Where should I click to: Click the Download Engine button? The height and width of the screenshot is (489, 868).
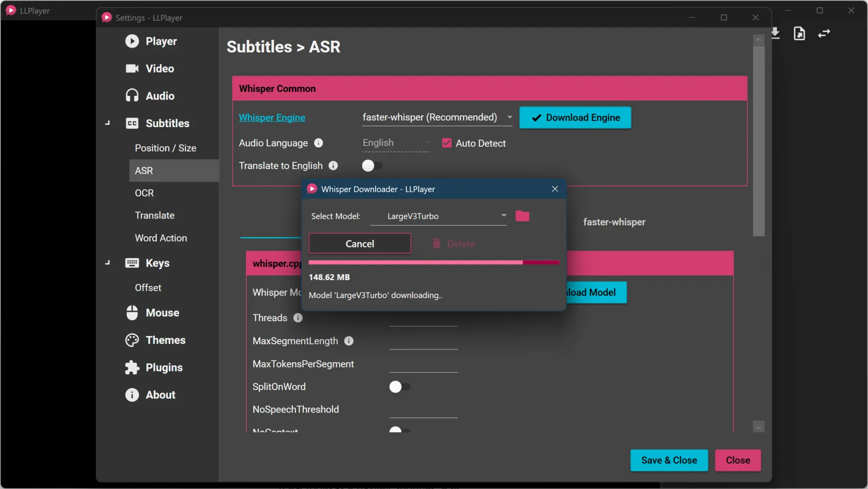pos(575,118)
